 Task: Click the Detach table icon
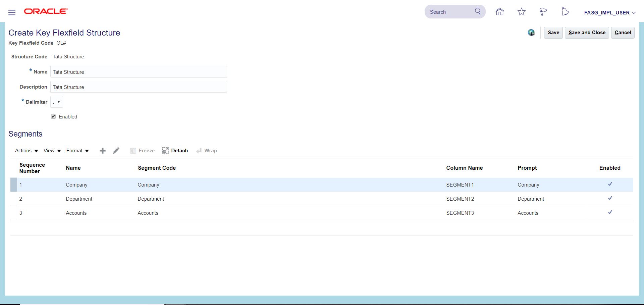(175, 151)
